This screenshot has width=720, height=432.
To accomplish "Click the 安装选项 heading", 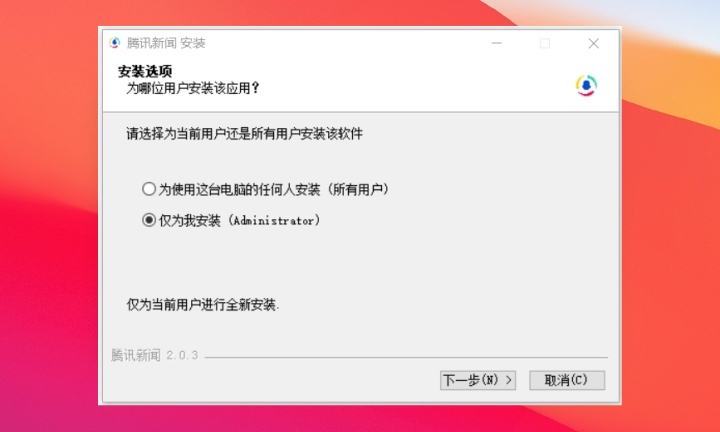I will [x=145, y=71].
